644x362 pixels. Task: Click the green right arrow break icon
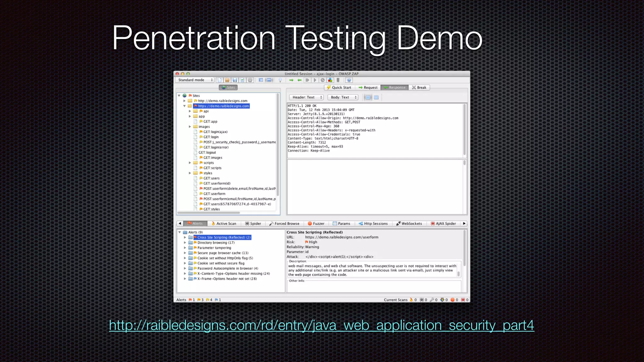pos(291,80)
